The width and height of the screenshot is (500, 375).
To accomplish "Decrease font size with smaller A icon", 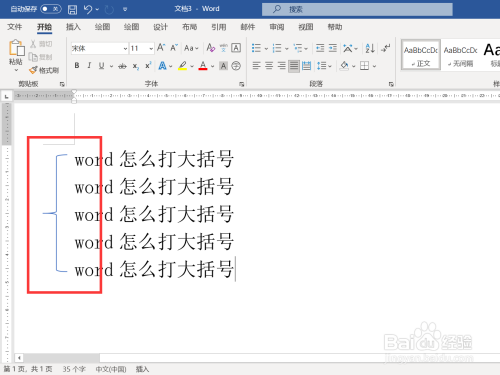I will [174, 48].
